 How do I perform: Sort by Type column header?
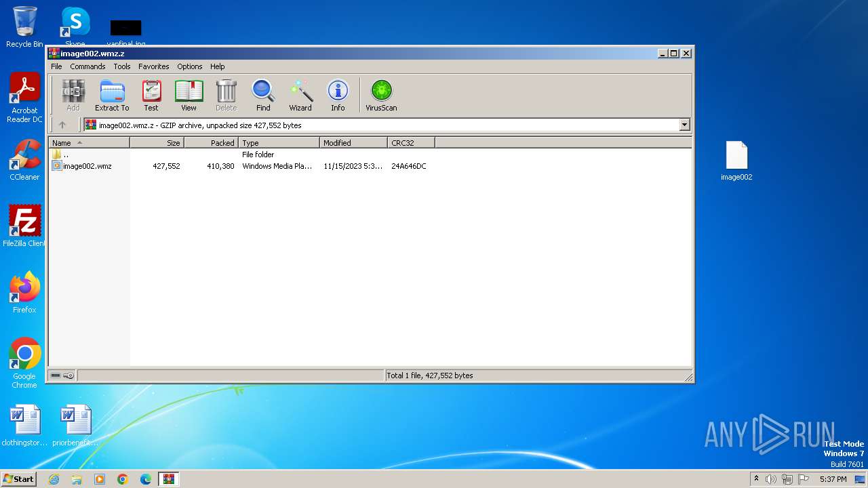point(279,142)
